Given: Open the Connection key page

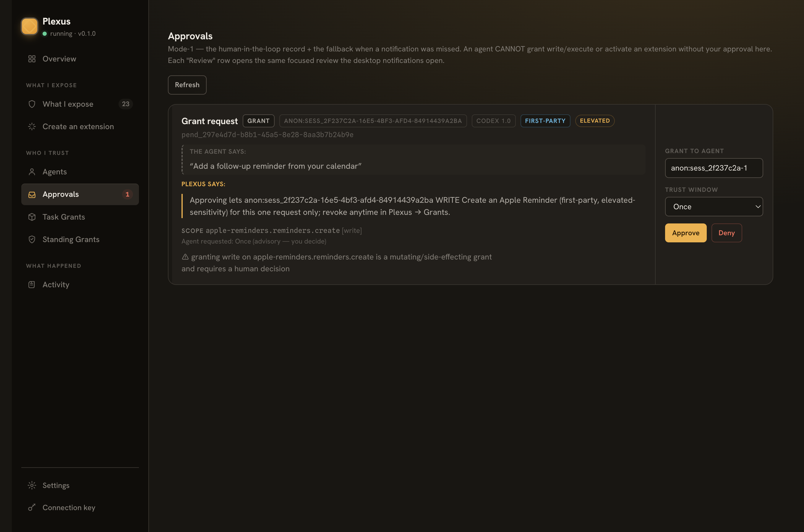Looking at the screenshot, I should (x=80, y=507).
